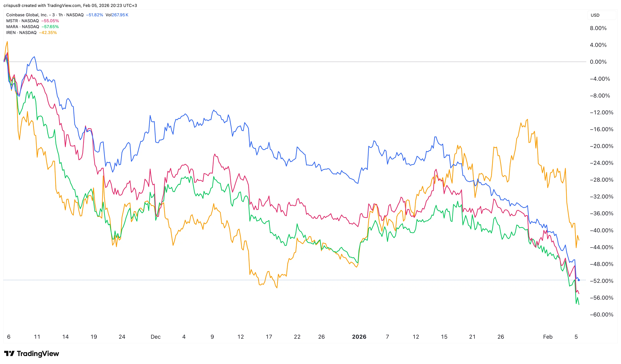Screen dimensions: 621x364
Task: Click the MSTR −55.05% value
Action: (x=50, y=21)
